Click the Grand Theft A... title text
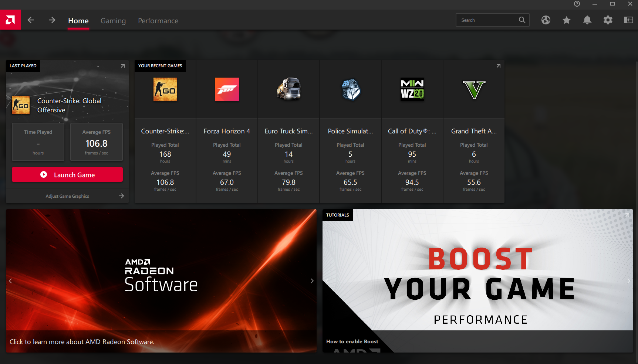 474,131
